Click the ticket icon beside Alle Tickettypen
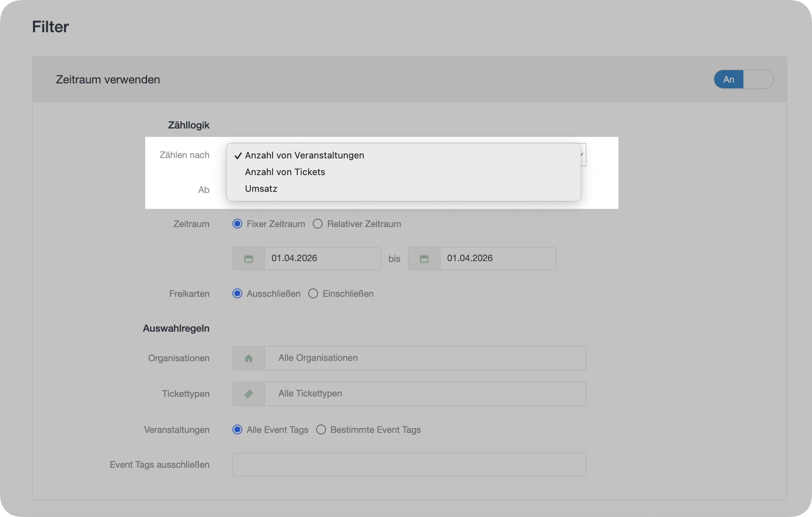This screenshot has height=517, width=812. pos(248,394)
